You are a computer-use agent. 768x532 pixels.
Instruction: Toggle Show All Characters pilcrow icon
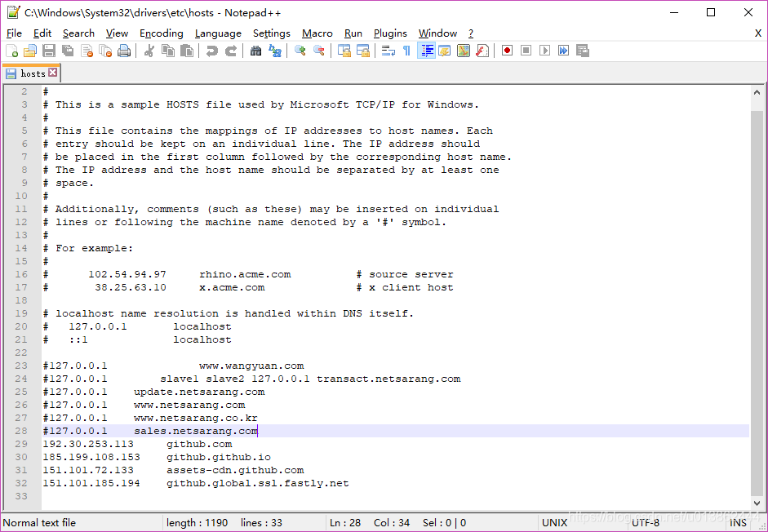tap(406, 51)
